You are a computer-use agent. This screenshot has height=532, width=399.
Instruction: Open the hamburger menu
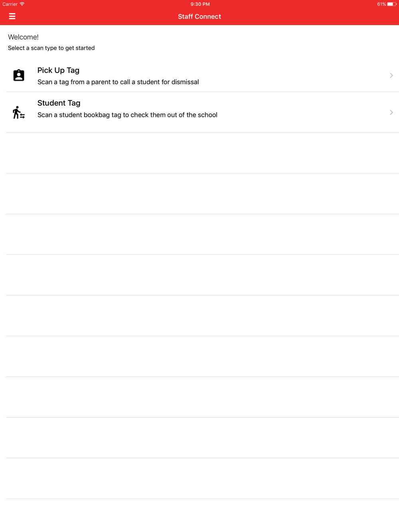(x=12, y=16)
